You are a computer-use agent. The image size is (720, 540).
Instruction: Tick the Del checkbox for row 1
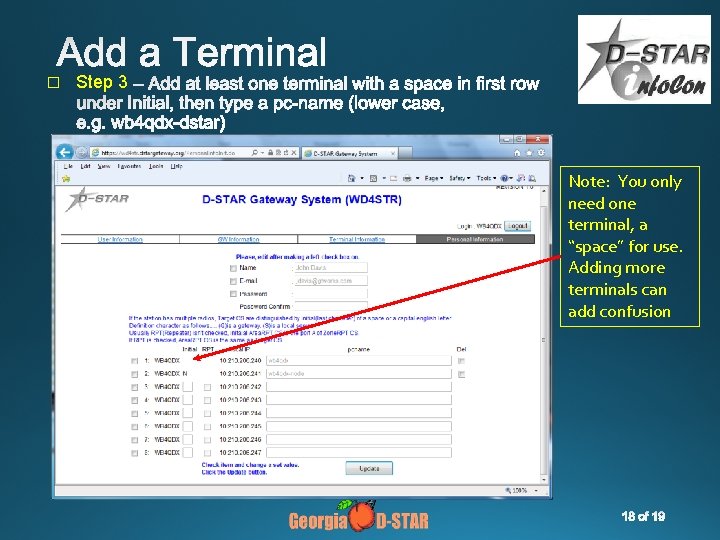461,361
